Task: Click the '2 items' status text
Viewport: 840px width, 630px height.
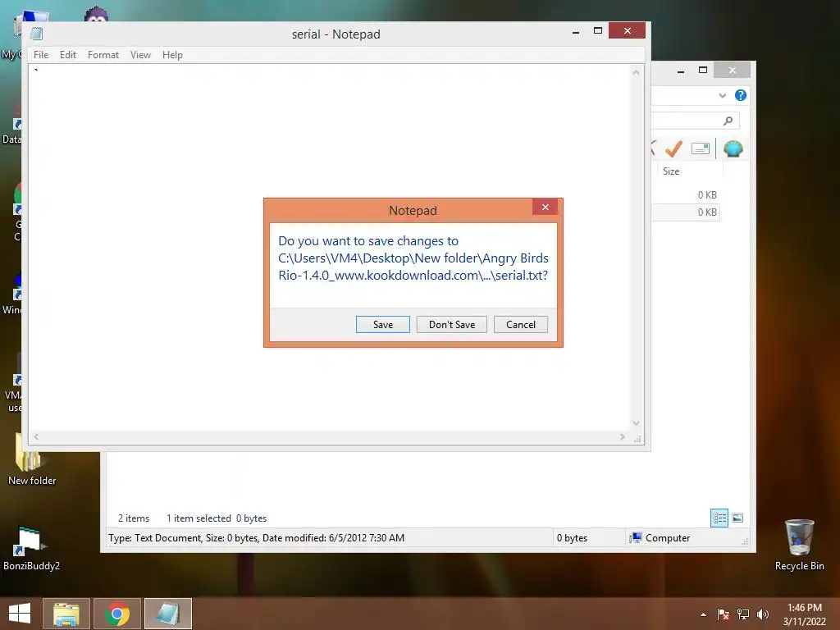Action: pyautogui.click(x=134, y=518)
